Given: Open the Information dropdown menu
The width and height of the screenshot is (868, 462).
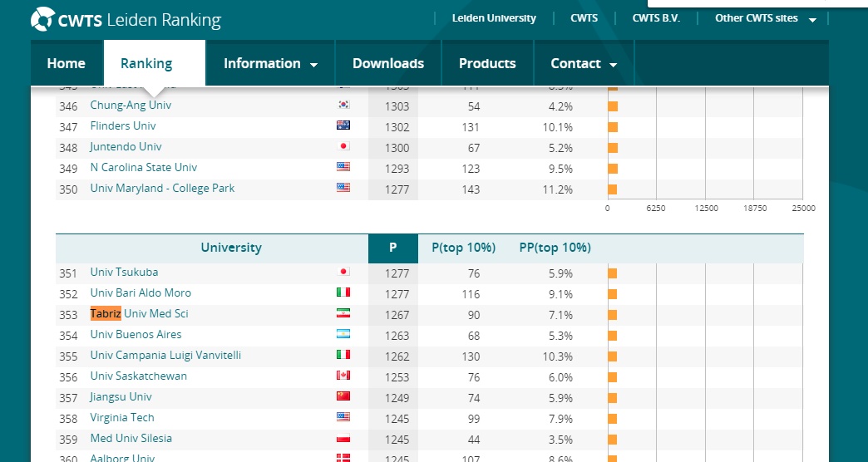Looking at the screenshot, I should tap(270, 64).
